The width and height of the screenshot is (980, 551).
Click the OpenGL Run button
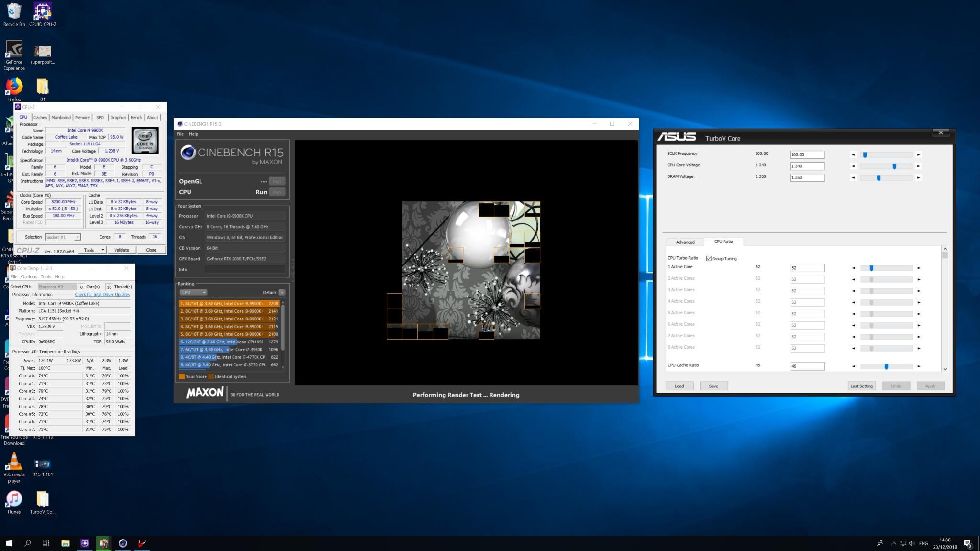[x=277, y=181]
